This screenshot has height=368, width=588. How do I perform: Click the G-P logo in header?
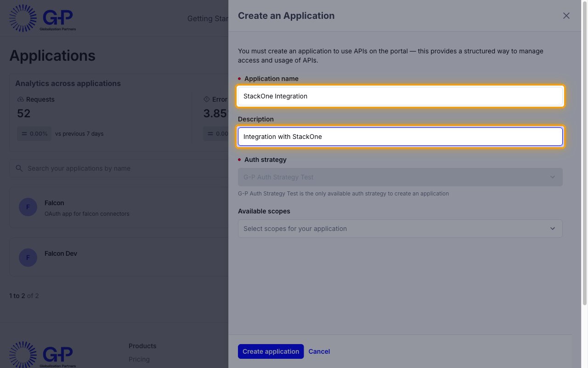coord(42,18)
